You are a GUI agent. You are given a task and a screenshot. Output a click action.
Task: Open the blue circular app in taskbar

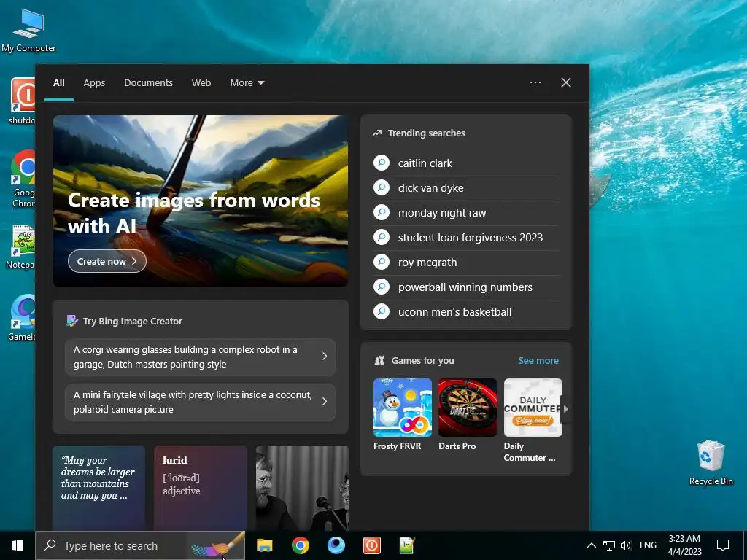pos(336,545)
